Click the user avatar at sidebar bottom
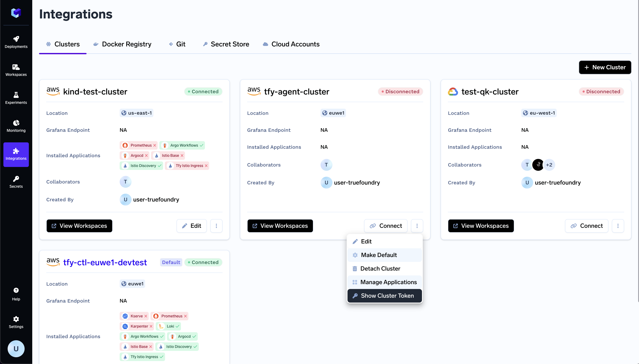This screenshot has width=639, height=364. [16, 349]
